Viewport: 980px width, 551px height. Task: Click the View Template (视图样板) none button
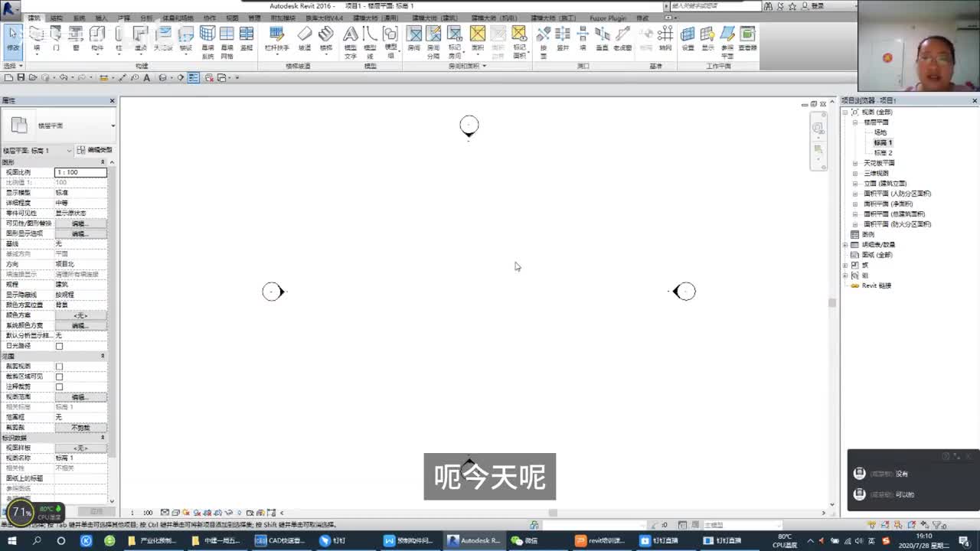click(x=80, y=448)
